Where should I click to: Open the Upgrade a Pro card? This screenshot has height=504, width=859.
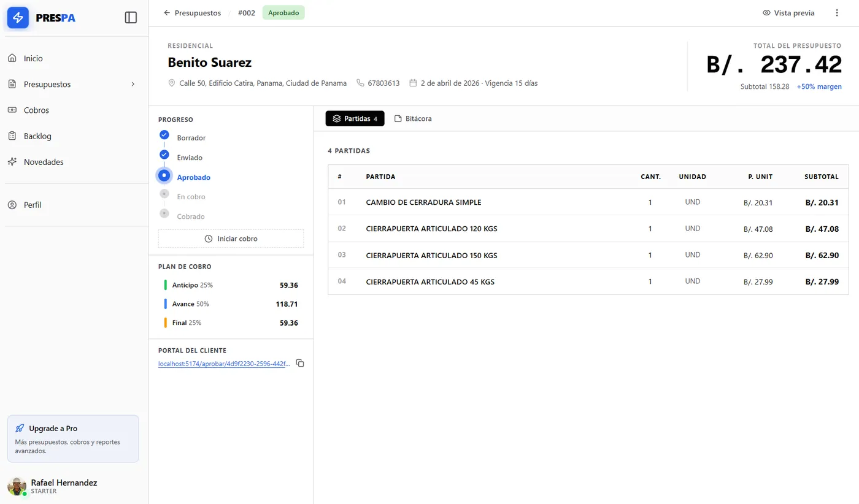pos(73,438)
